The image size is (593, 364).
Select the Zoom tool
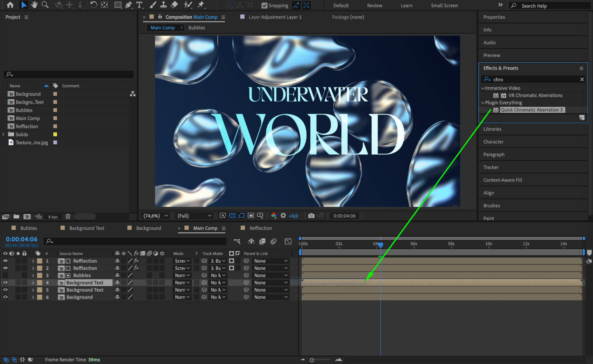tap(45, 5)
